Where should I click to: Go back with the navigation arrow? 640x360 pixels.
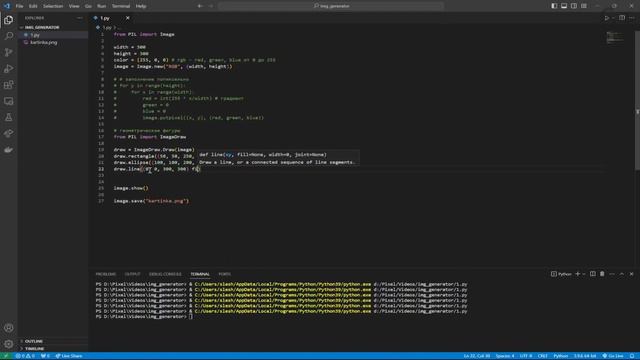point(200,6)
